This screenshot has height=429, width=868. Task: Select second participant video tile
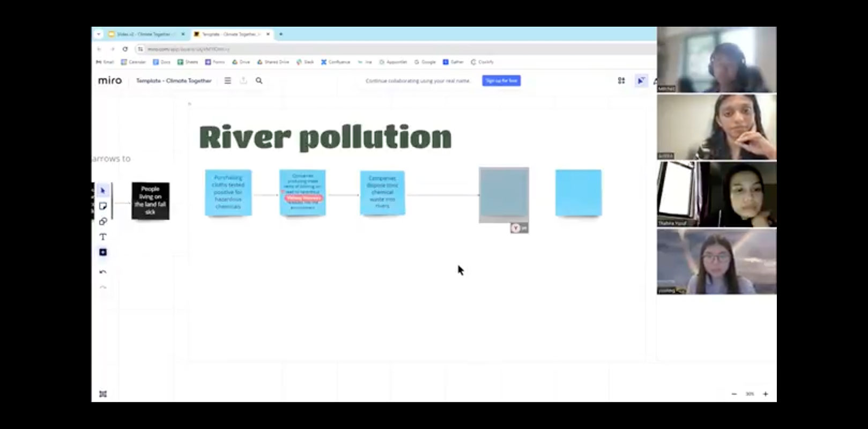(x=717, y=127)
